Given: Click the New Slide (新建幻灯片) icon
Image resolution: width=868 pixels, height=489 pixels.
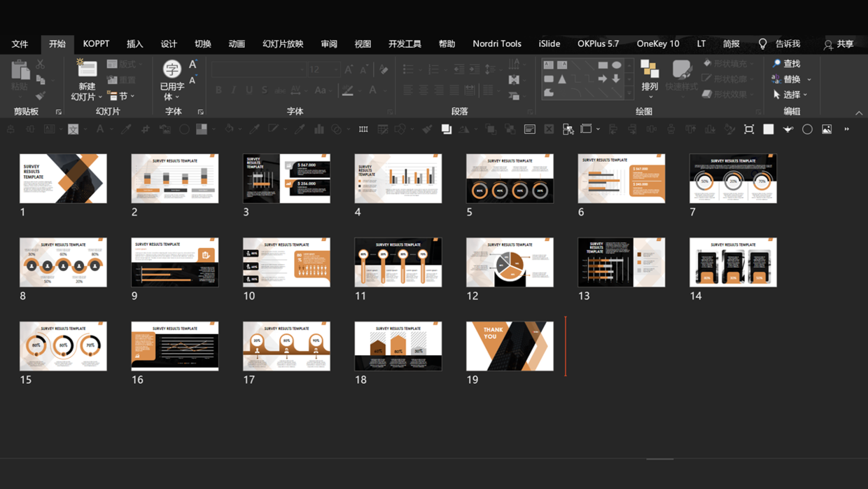Looking at the screenshot, I should 87,69.
